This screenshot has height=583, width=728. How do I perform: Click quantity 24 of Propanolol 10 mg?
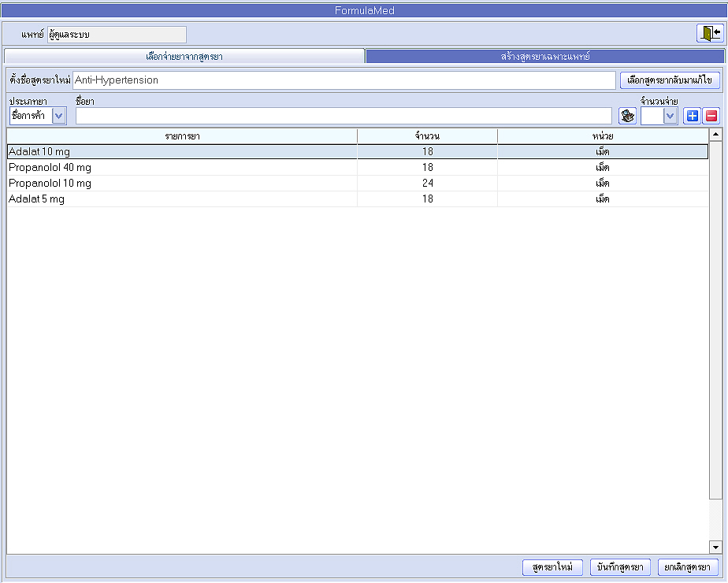click(x=428, y=183)
